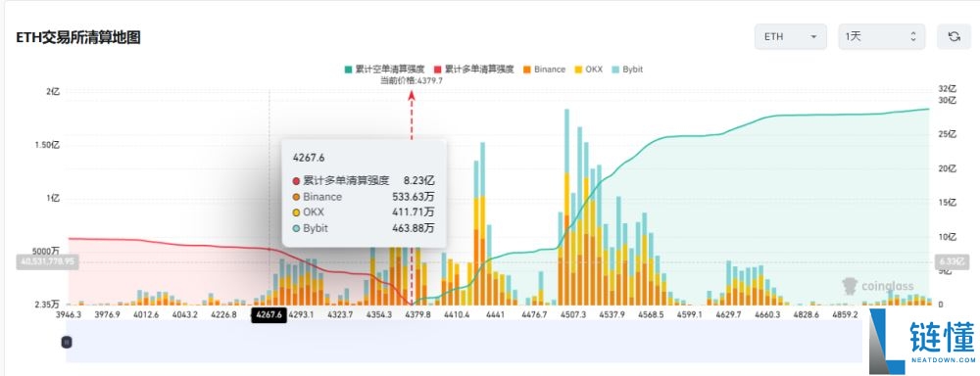Click x-axis label 4507.3
Viewport: 980px width, 376px height.
[x=573, y=314]
